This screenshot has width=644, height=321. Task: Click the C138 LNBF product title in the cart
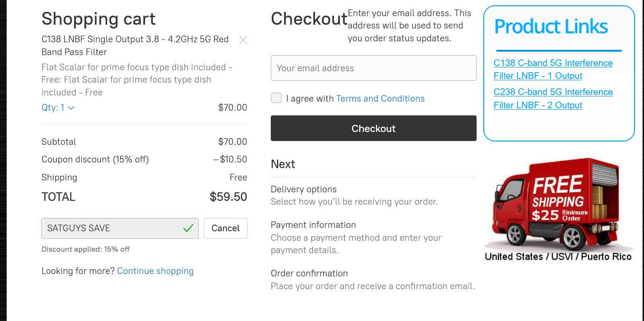click(135, 46)
